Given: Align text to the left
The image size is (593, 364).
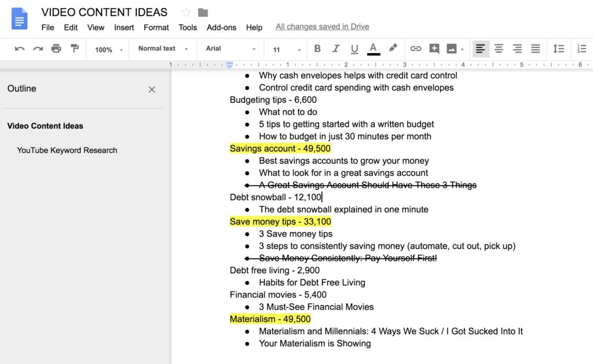Looking at the screenshot, I should click(481, 49).
